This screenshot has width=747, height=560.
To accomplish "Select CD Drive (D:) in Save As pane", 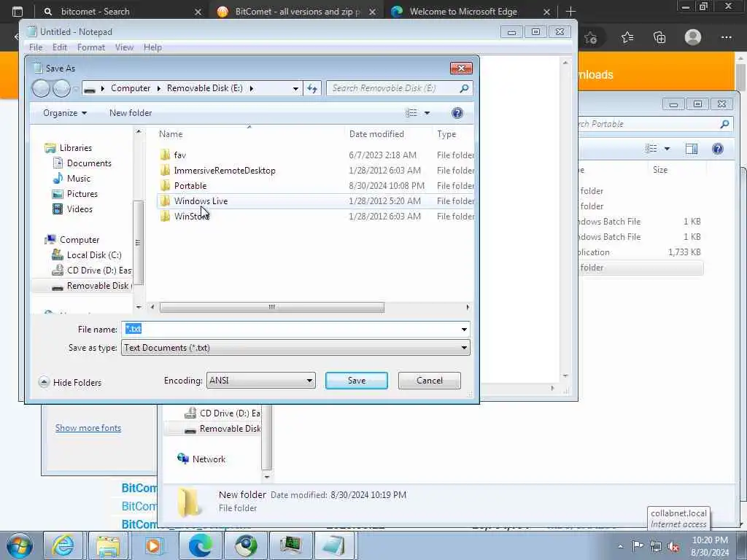I will 98,271.
